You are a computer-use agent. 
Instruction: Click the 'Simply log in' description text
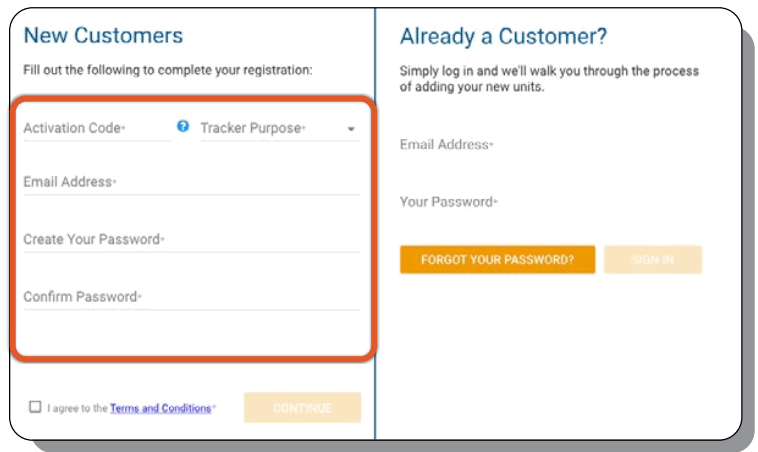549,79
